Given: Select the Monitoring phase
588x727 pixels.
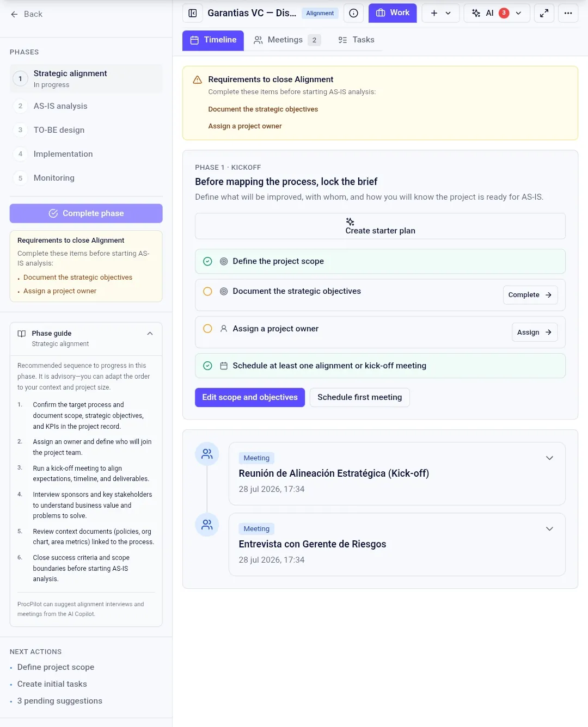Looking at the screenshot, I should 86,178.
